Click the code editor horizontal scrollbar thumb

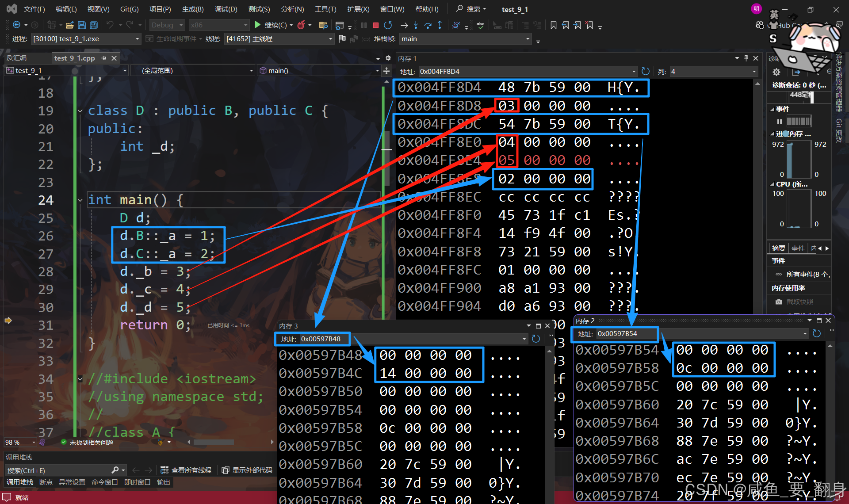pos(214,442)
